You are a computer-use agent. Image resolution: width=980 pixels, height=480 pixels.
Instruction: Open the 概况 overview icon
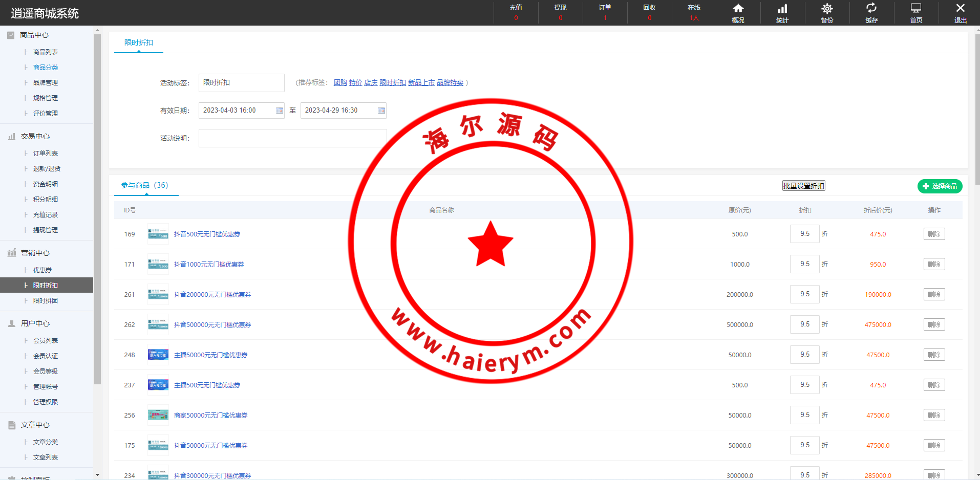(737, 12)
